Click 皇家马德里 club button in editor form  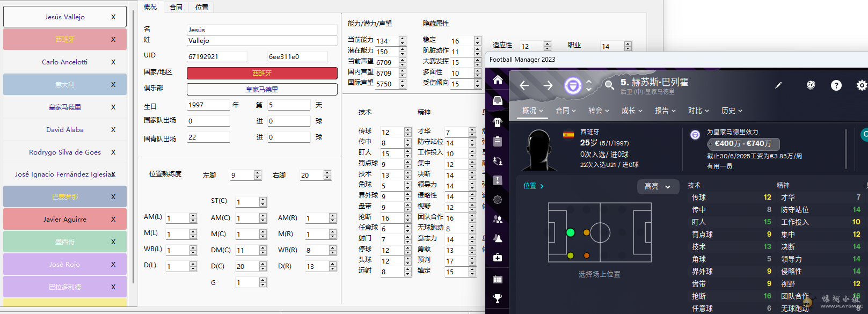click(x=262, y=89)
